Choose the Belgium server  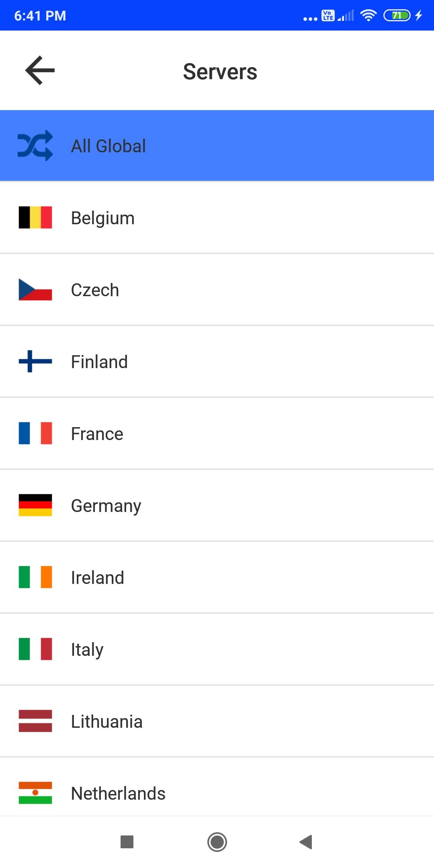217,218
